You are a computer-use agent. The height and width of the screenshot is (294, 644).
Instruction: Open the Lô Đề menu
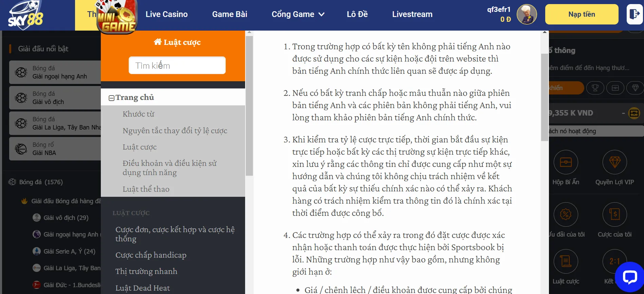pyautogui.click(x=357, y=14)
